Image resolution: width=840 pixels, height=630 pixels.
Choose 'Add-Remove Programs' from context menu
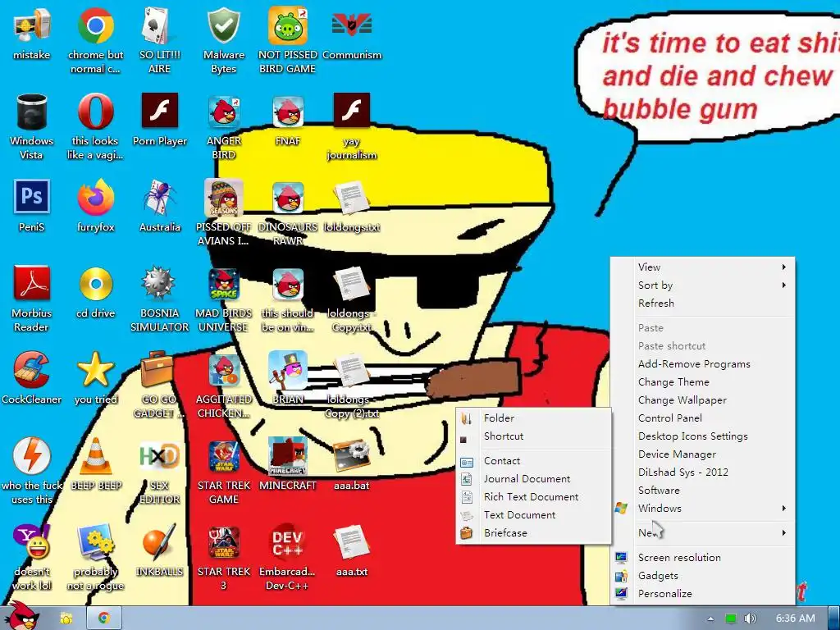pos(702,363)
